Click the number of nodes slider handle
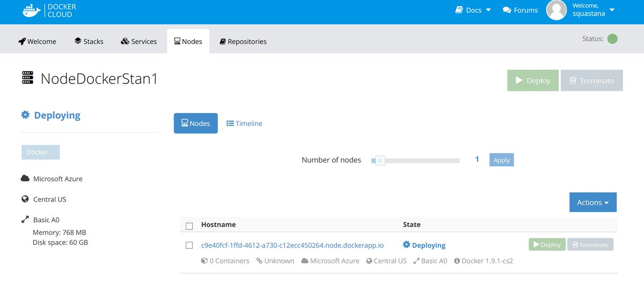644x306 pixels. coord(380,160)
